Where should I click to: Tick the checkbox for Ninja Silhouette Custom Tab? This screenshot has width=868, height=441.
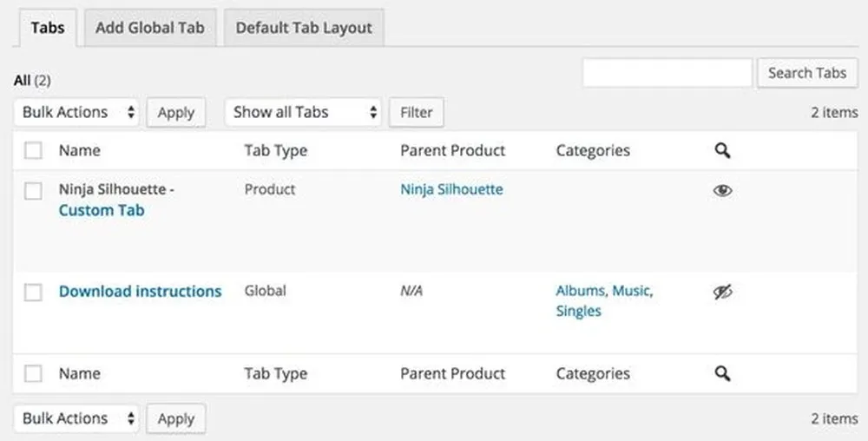pyautogui.click(x=33, y=191)
